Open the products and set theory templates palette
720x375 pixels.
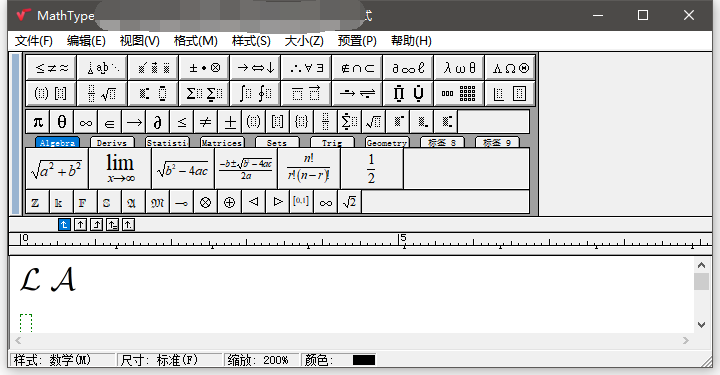tap(408, 94)
